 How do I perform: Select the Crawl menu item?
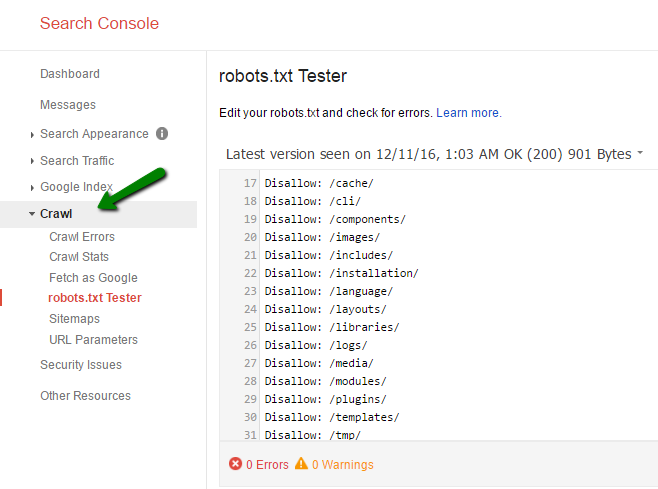[56, 214]
